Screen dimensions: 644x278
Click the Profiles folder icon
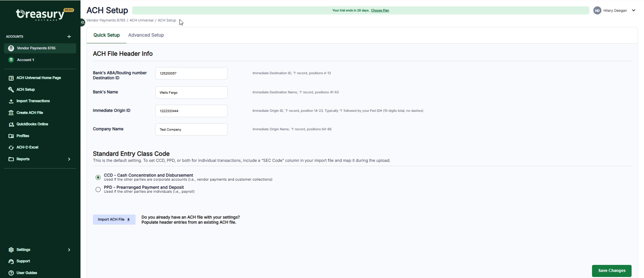point(11,136)
